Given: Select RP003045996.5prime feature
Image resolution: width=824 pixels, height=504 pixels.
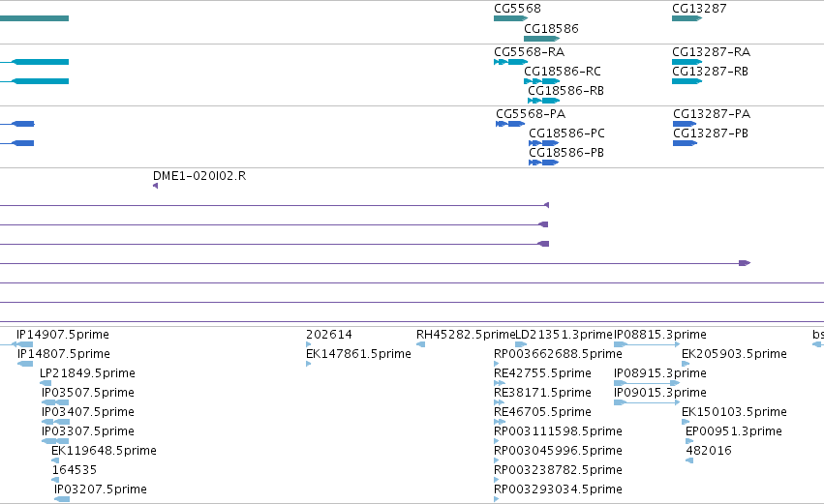Looking at the screenshot, I should (x=497, y=460).
